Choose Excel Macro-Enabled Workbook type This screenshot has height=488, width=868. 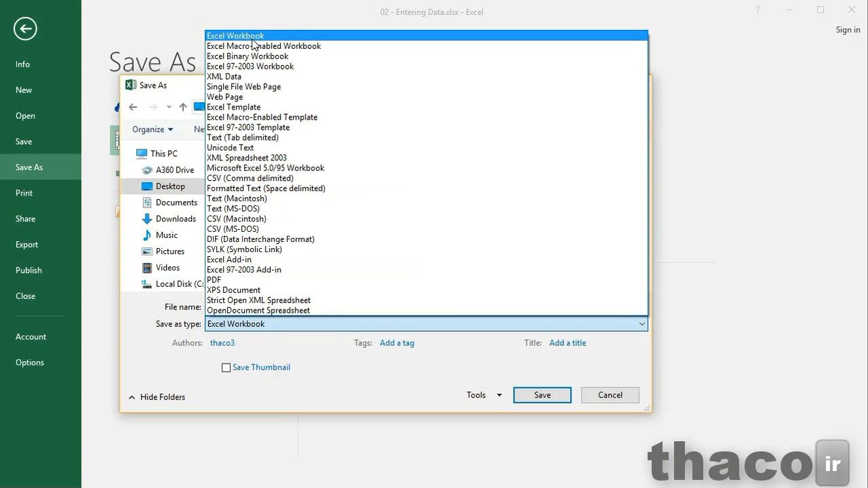(x=427, y=46)
